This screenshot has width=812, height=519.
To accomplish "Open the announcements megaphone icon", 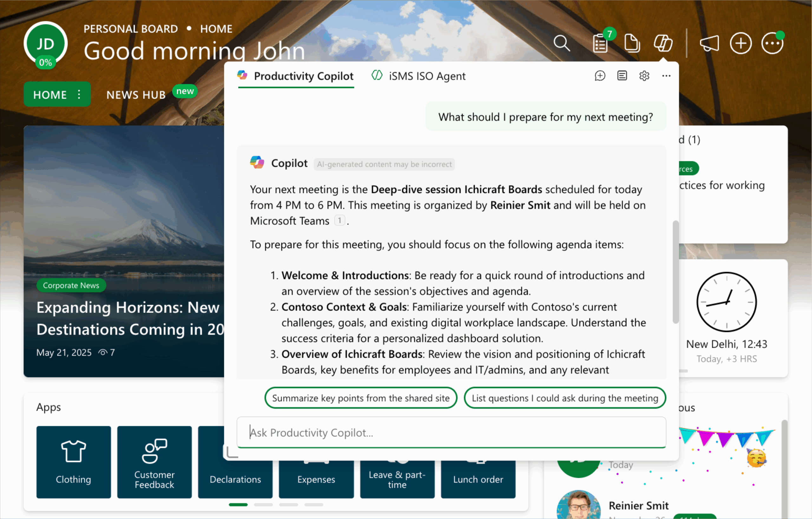I will pyautogui.click(x=709, y=43).
